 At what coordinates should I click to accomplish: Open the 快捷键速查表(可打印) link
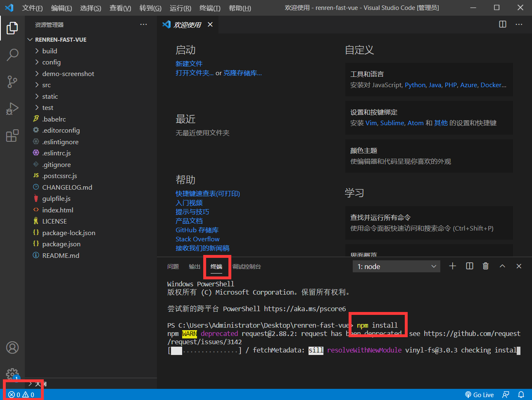[208, 193]
